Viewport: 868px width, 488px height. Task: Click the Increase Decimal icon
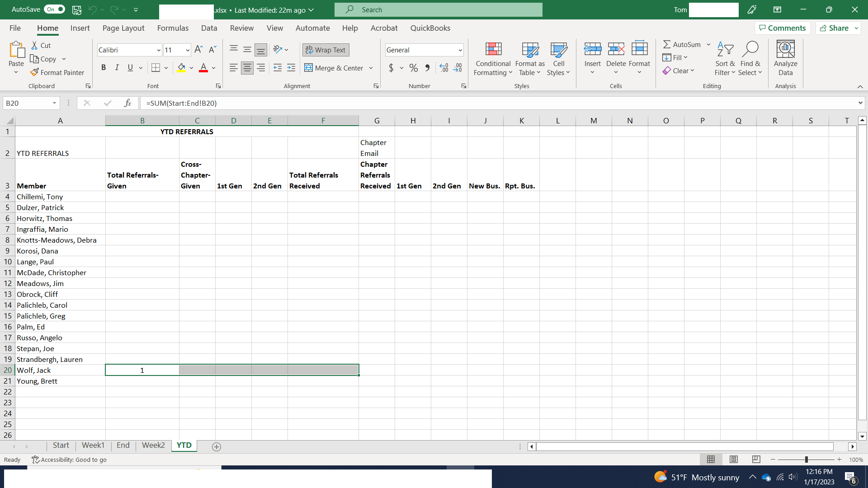tap(444, 68)
